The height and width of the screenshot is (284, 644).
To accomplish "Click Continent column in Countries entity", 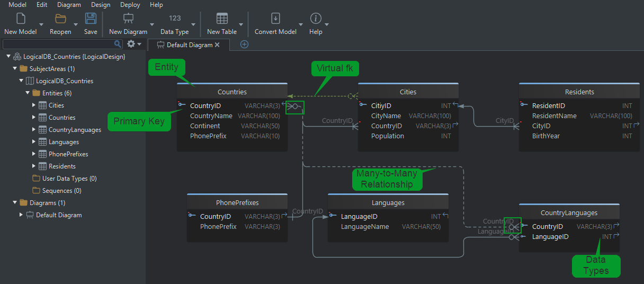I will [205, 126].
